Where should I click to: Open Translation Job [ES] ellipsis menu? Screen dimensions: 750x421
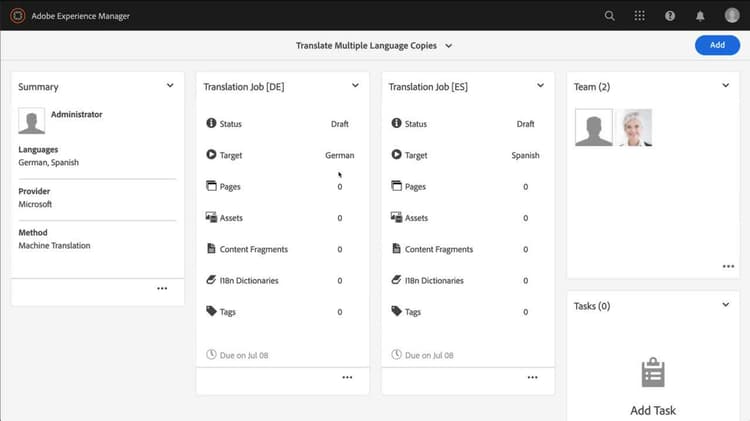(x=532, y=377)
